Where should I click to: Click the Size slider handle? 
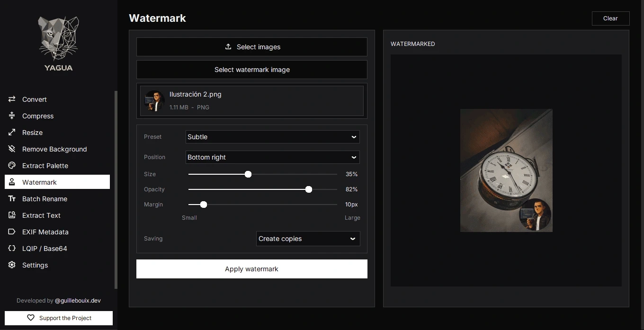pyautogui.click(x=248, y=174)
